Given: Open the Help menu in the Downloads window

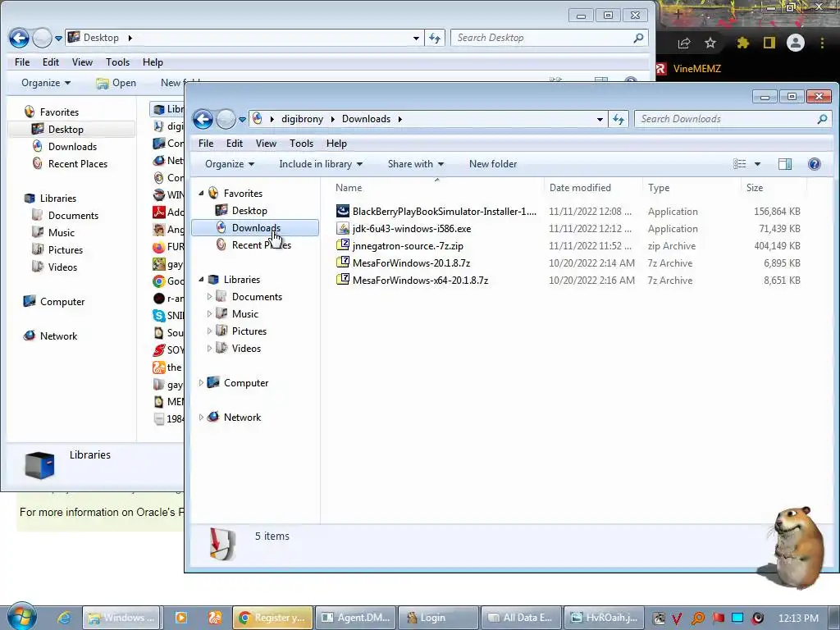Looking at the screenshot, I should pos(336,144).
